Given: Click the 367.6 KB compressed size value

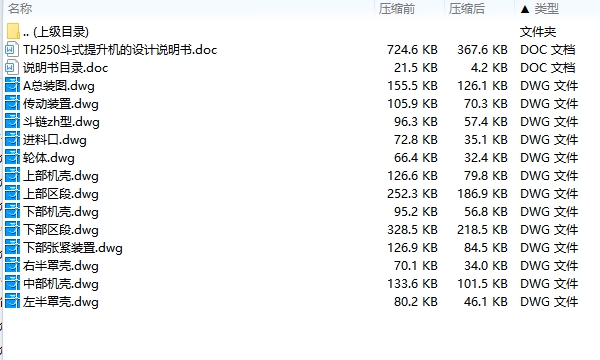Looking at the screenshot, I should (x=482, y=50).
